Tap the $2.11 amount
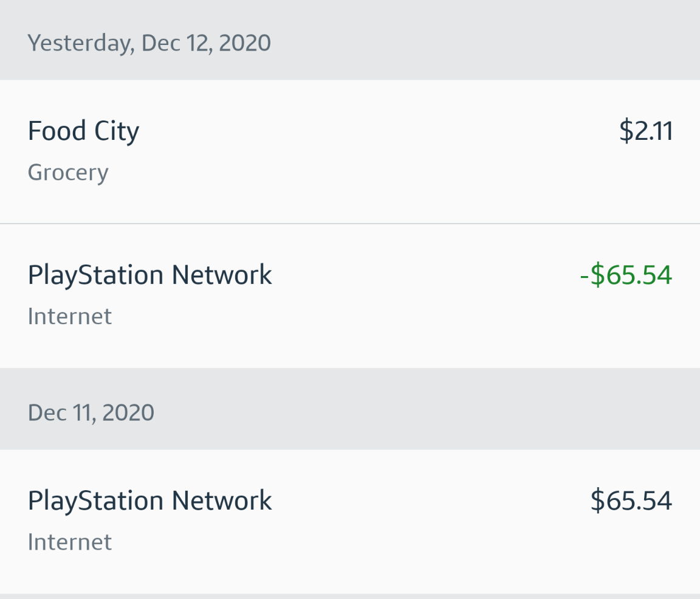This screenshot has width=700, height=599. 645,131
